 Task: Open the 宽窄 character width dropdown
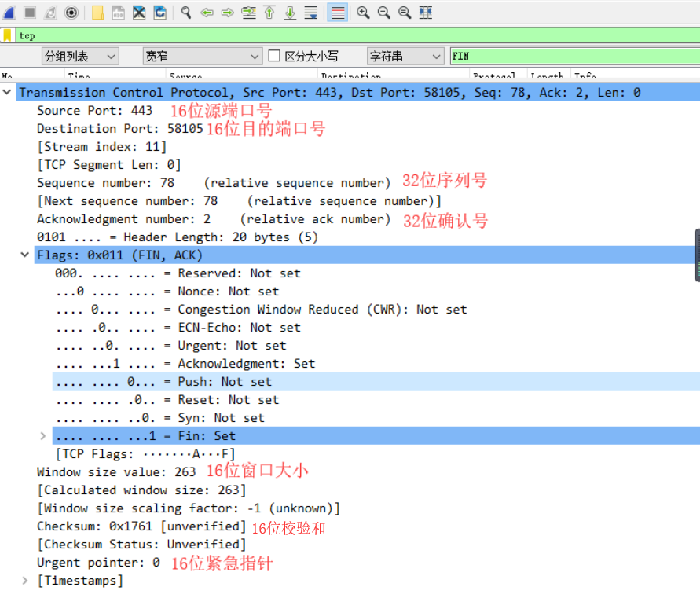pos(202,57)
